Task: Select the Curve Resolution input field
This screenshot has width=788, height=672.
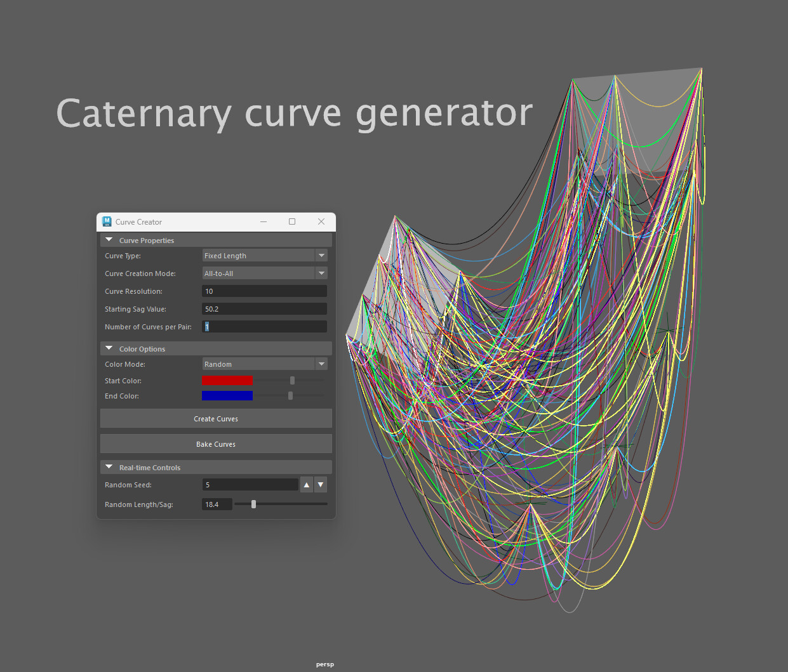Action: click(264, 291)
